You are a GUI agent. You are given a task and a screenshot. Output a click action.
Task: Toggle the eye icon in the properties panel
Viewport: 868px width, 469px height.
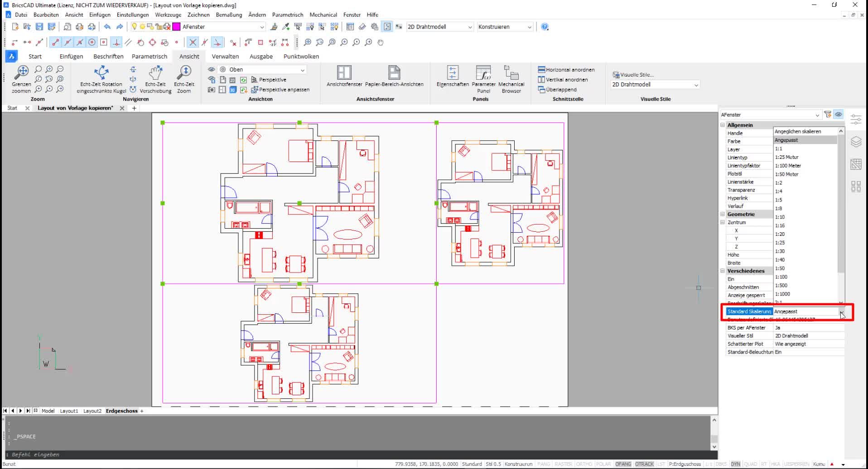point(839,115)
